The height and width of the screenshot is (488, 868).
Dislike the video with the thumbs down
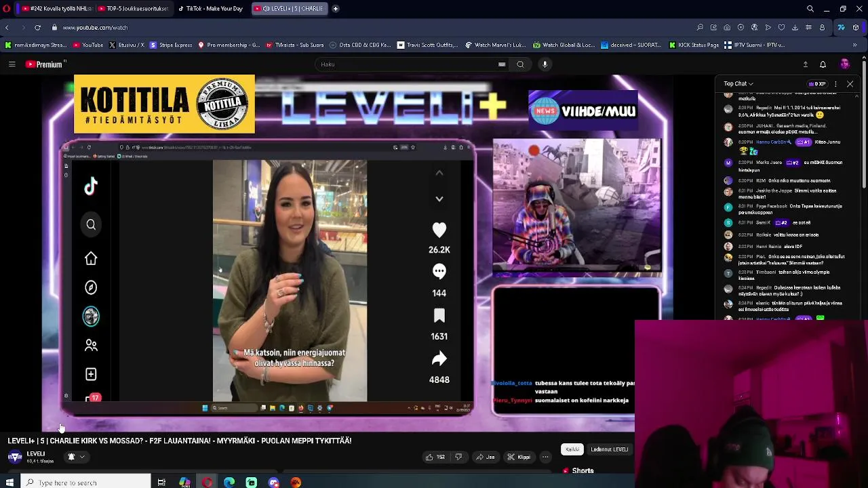click(458, 457)
